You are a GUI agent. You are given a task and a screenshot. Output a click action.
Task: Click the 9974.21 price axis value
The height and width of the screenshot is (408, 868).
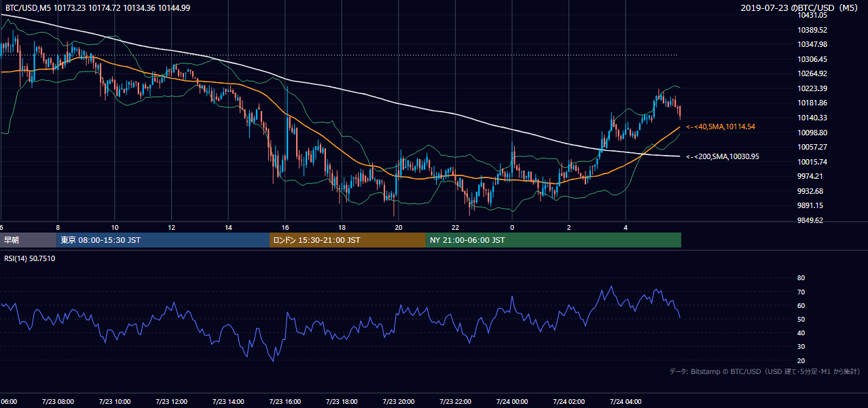point(810,176)
